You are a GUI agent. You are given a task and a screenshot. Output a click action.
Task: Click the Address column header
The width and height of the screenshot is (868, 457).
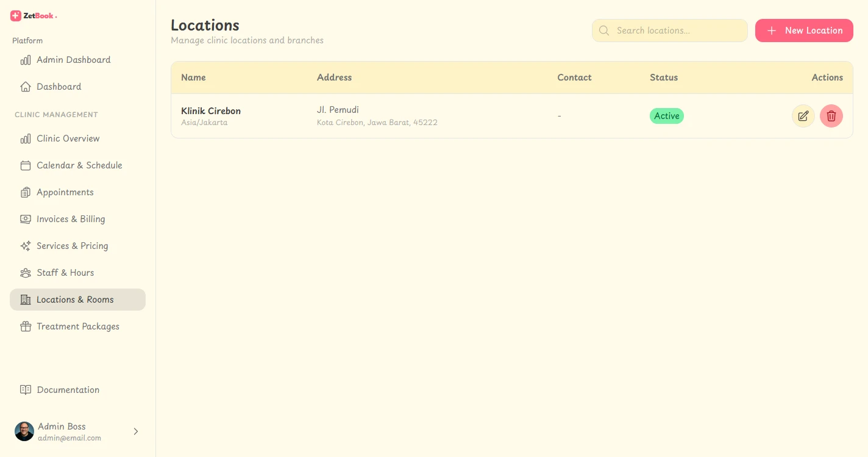(x=334, y=77)
